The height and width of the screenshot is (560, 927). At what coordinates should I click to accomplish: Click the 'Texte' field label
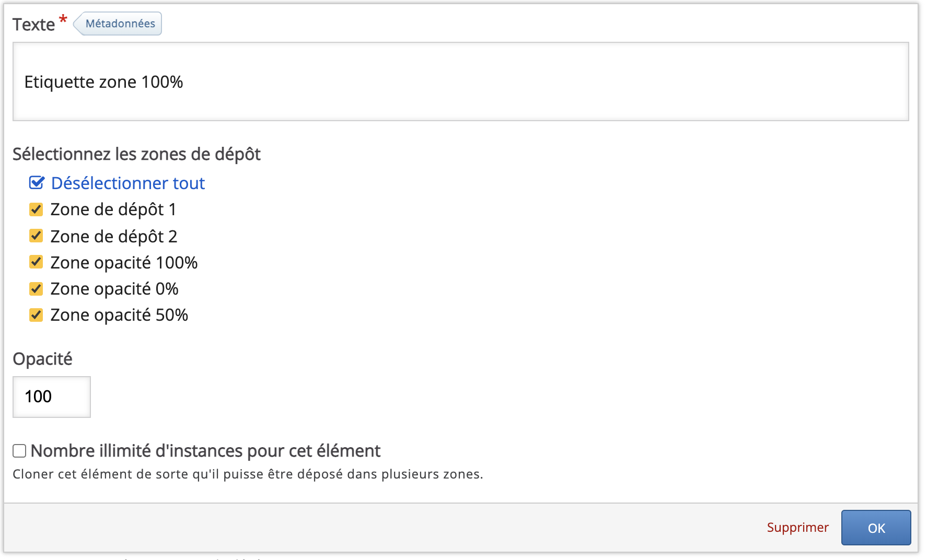33,25
